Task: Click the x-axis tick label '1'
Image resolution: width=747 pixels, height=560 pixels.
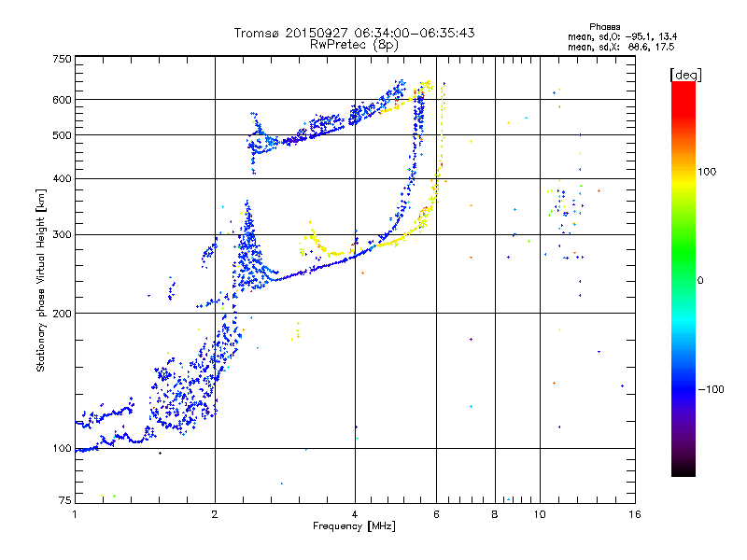Action: pos(75,514)
